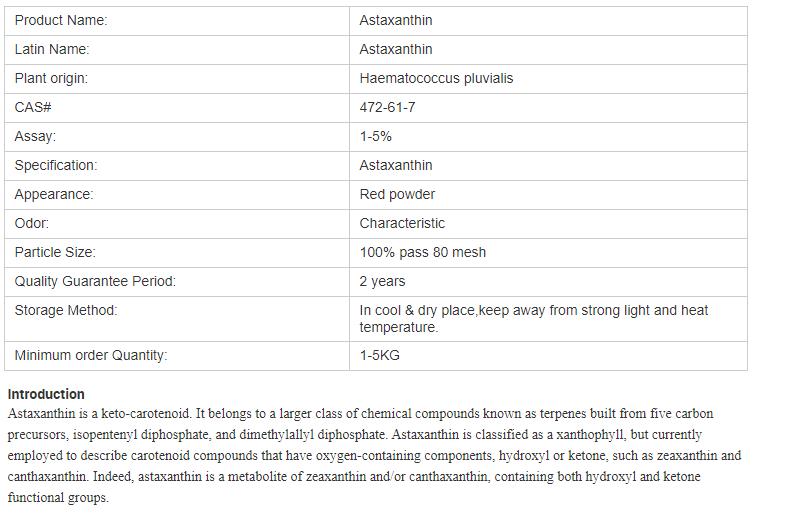The height and width of the screenshot is (527, 788).
Task: Click the Haematococcus pluvialis plant origin value
Action: [x=436, y=78]
